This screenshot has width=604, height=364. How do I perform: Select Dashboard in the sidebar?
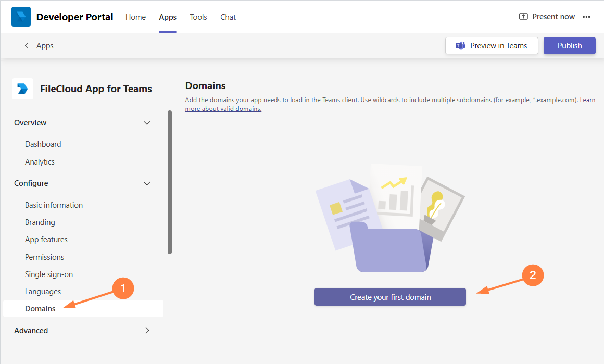43,144
